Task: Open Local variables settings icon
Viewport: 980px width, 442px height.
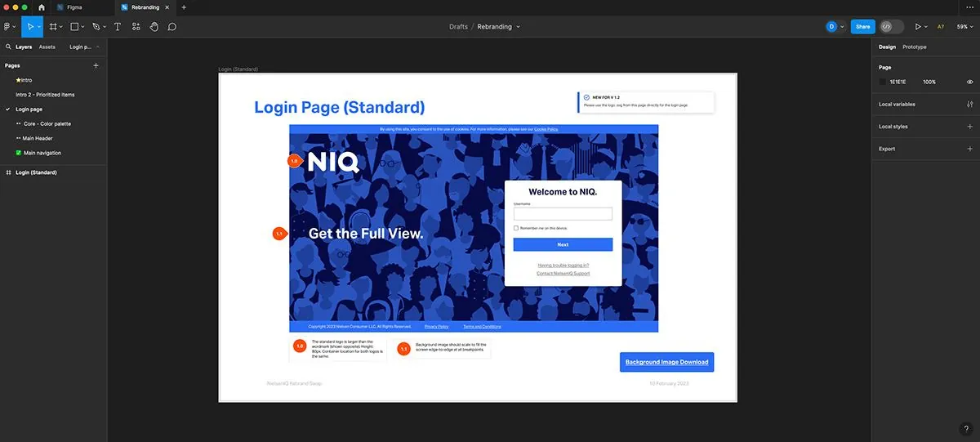Action: 969,105
